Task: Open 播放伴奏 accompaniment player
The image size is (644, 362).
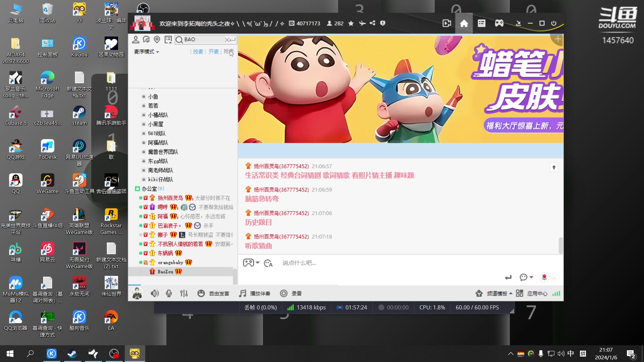Action: coord(256,293)
